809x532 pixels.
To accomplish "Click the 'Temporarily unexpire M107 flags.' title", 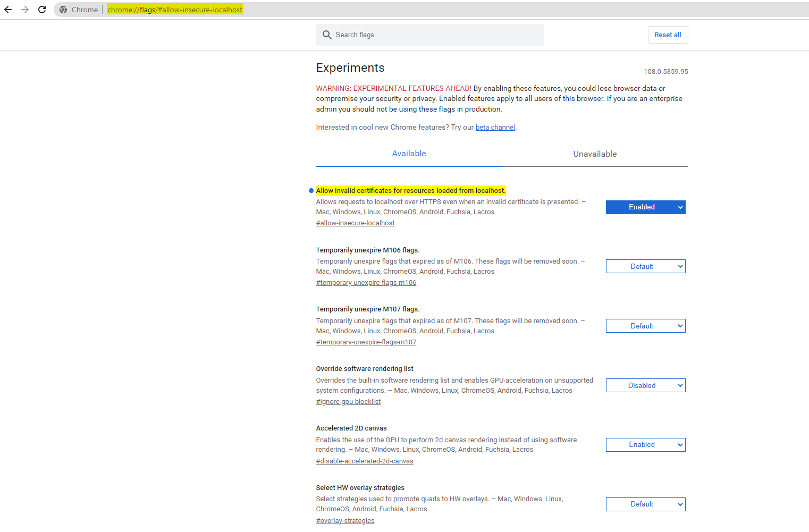I will coord(368,309).
